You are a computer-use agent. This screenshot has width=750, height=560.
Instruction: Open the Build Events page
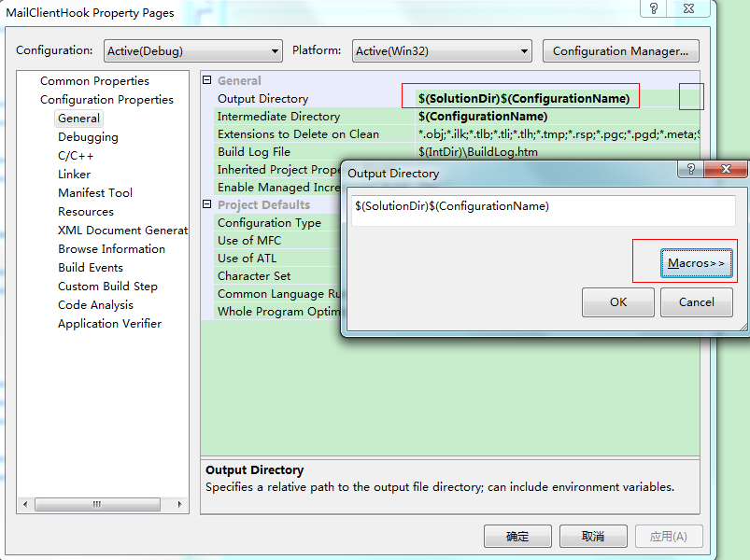tap(91, 268)
